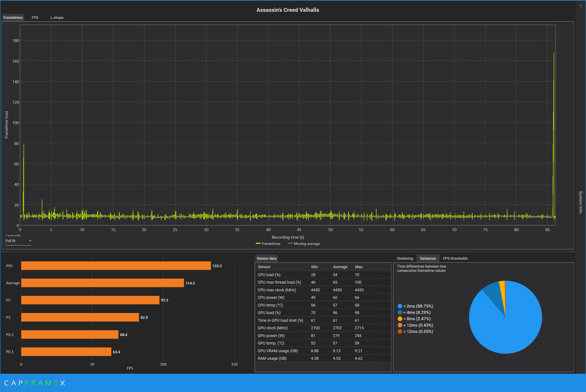Open the FPS chart tab
Image resolution: width=586 pixels, height=392 pixels.
coord(35,17)
